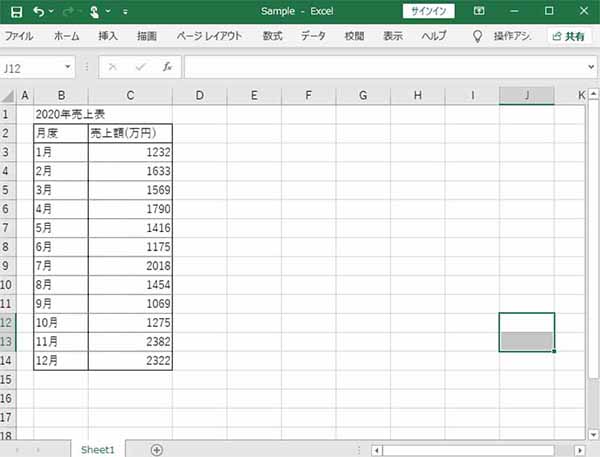Click the Undo arrow icon
Viewport: 600px width, 457px height.
click(39, 11)
